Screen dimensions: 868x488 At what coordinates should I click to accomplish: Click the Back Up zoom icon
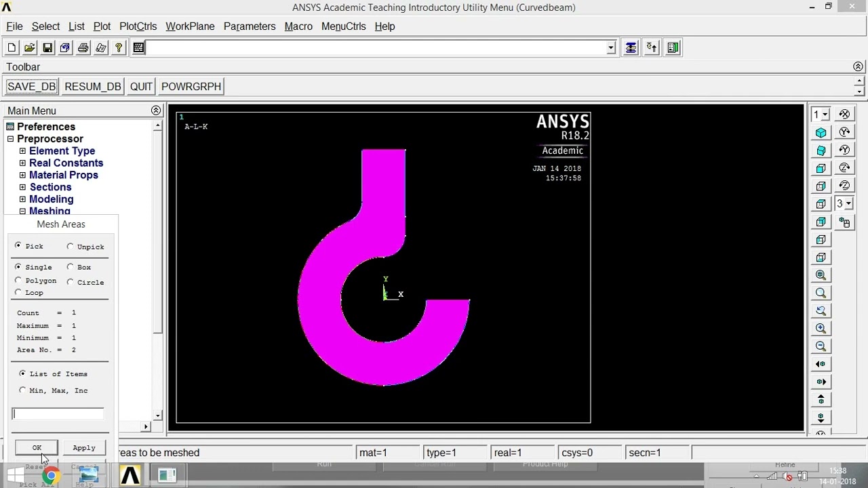click(x=821, y=310)
